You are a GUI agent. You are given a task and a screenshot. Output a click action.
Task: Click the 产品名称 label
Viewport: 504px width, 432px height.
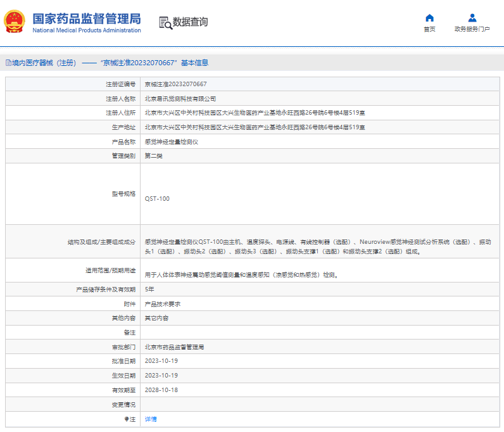(123, 142)
